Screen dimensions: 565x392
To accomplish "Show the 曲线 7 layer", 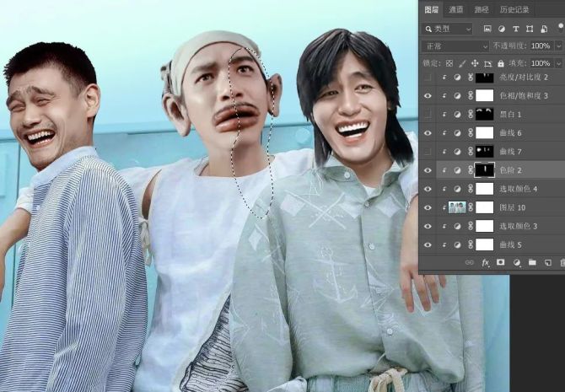I will tap(428, 151).
